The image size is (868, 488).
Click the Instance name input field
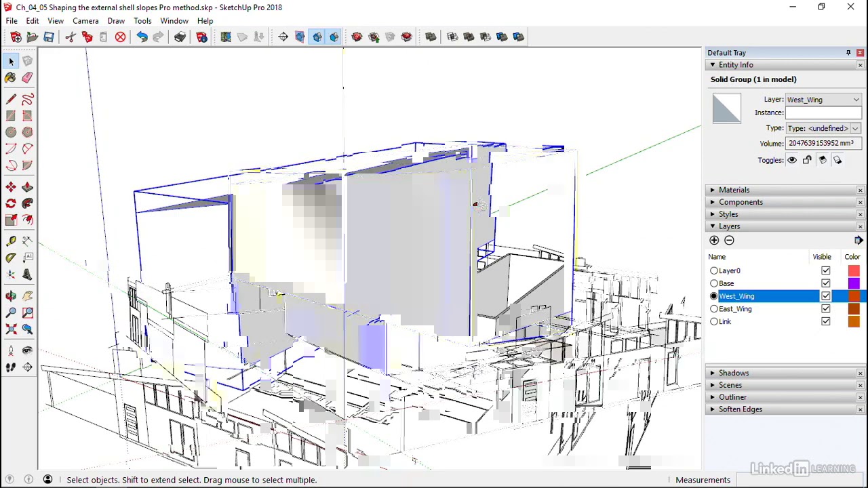pyautogui.click(x=823, y=113)
